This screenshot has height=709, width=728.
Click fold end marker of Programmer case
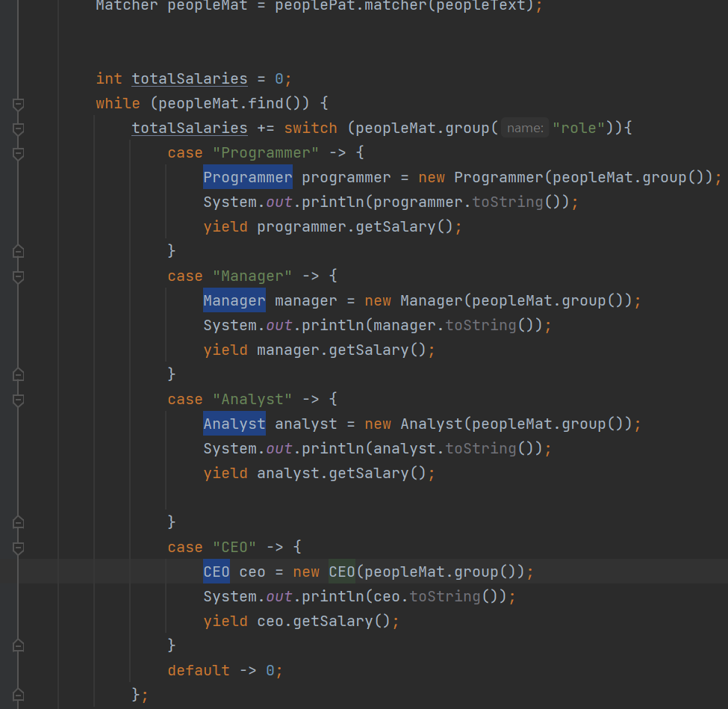[x=18, y=251]
